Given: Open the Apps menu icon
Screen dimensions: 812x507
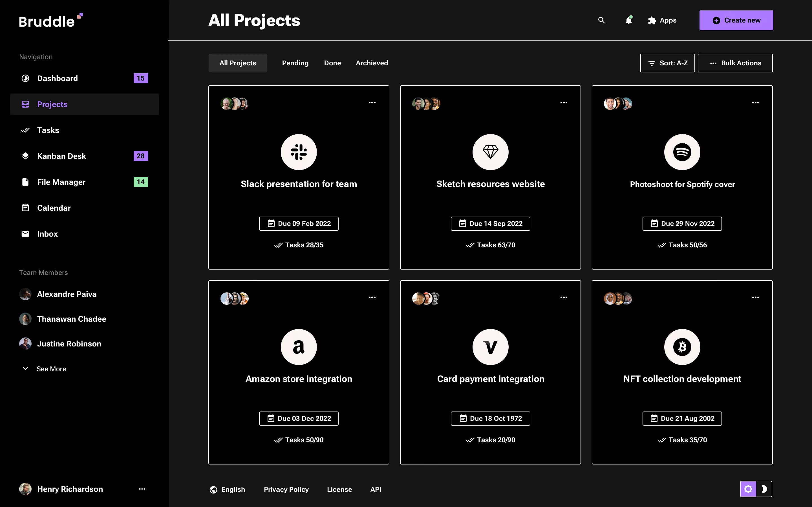Looking at the screenshot, I should [x=652, y=20].
